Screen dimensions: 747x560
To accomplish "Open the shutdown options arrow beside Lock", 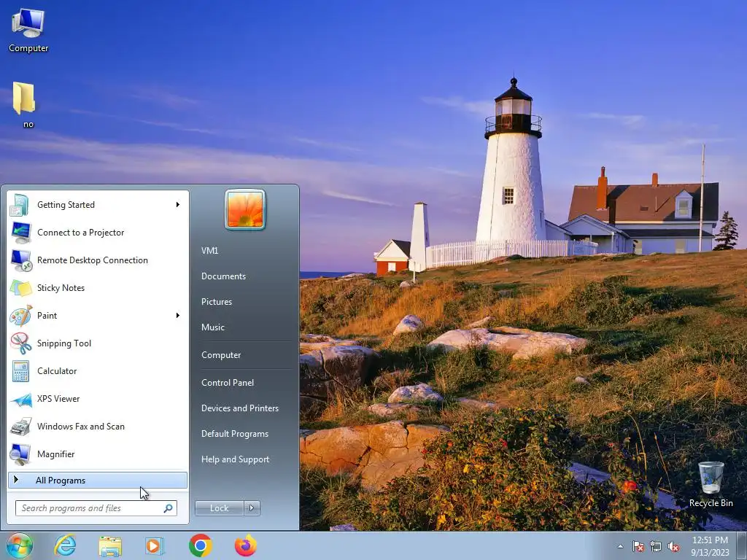I will coord(252,508).
